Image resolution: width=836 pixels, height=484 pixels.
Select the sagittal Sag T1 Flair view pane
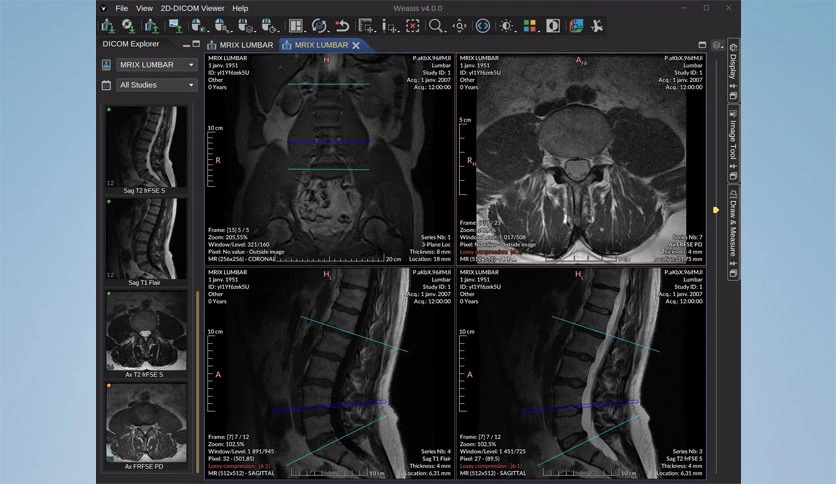(x=329, y=373)
